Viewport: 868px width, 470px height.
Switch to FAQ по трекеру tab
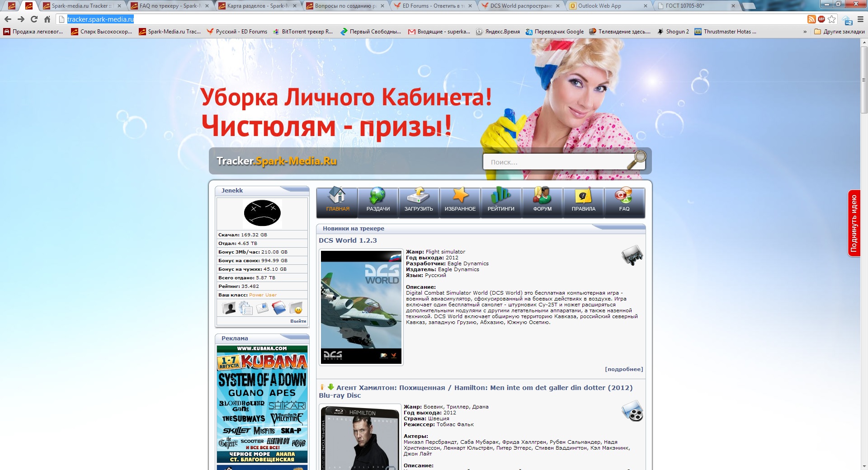pos(170,6)
